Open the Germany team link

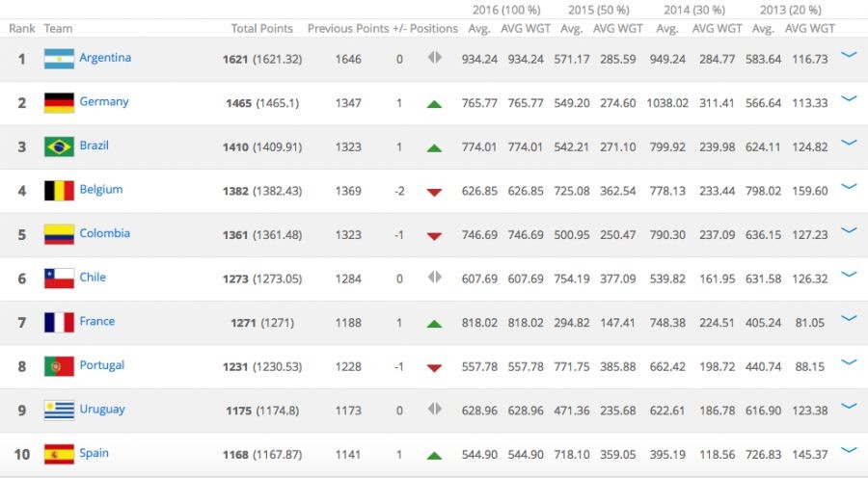point(104,101)
